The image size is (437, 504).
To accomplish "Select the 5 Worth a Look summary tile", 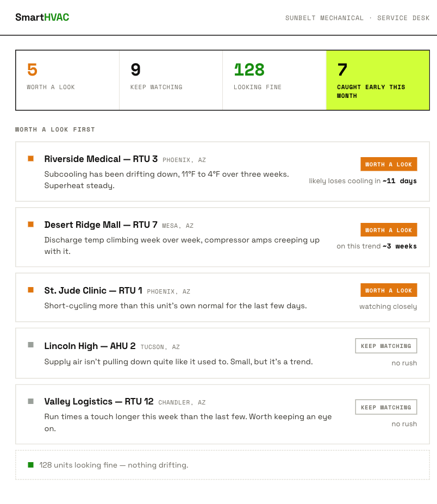I will 67,80.
